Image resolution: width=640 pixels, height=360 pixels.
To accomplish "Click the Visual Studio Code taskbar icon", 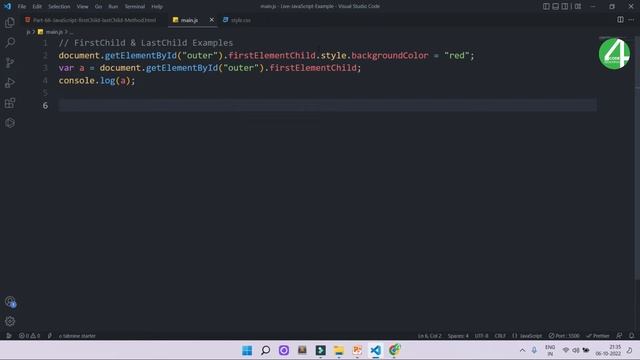I will pos(376,350).
